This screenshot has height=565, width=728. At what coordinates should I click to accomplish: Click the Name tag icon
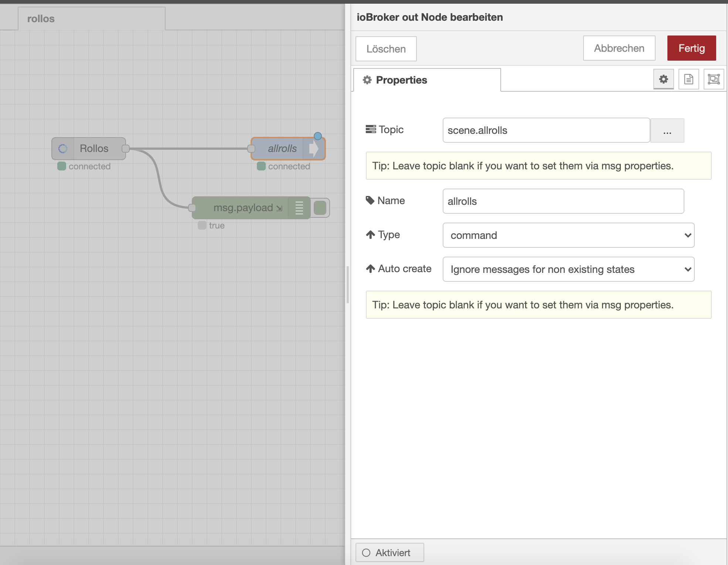pos(371,200)
